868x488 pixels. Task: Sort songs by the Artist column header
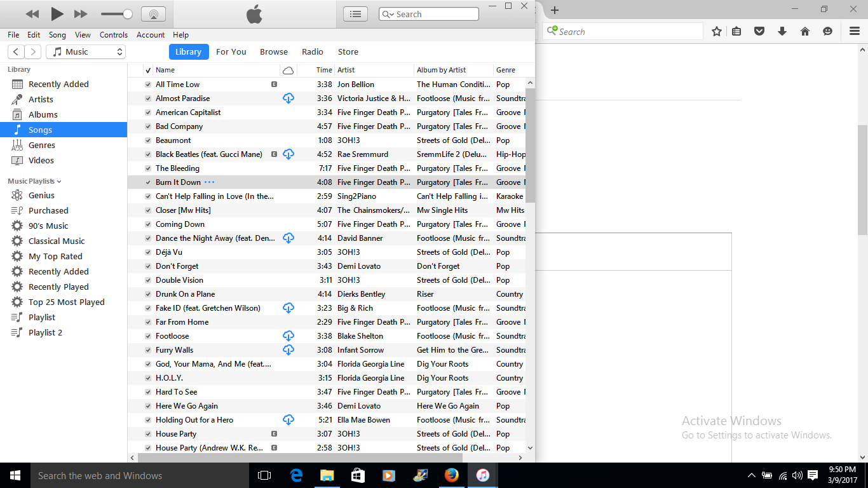coord(374,70)
